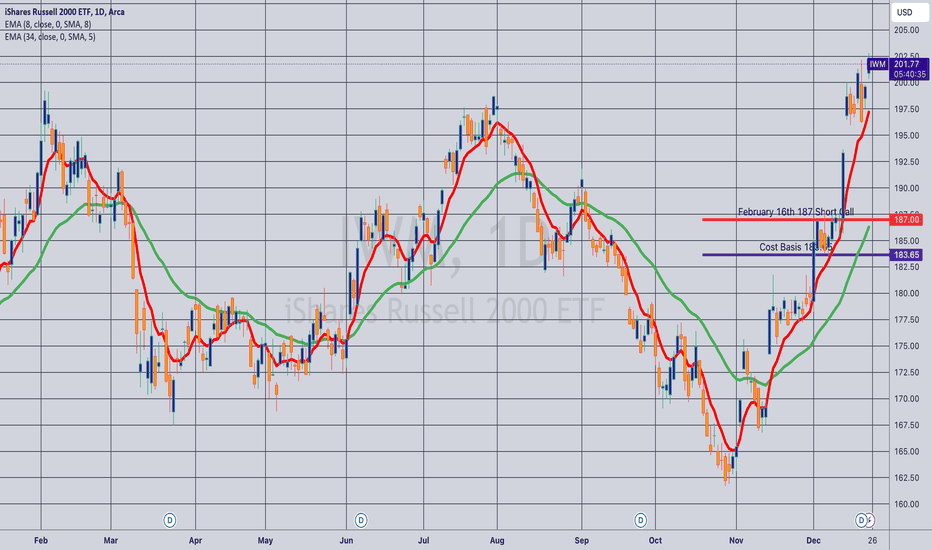Click the 183.65 purple price label
This screenshot has height=550, width=932.
coord(906,255)
